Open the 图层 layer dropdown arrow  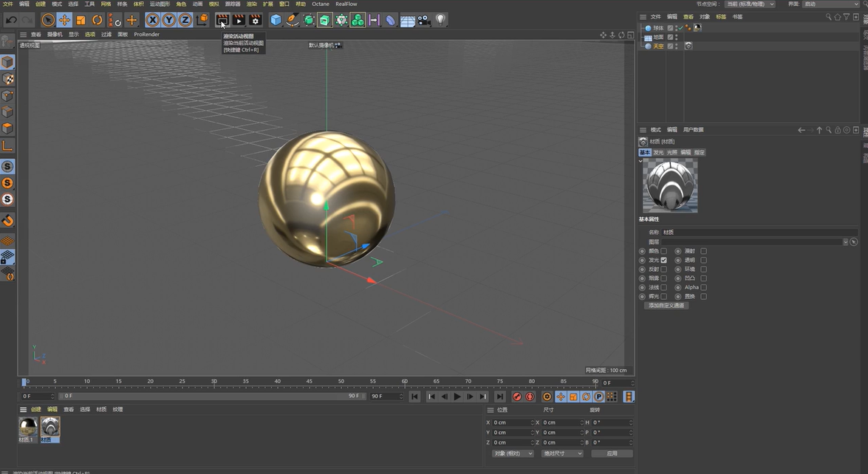(x=845, y=241)
